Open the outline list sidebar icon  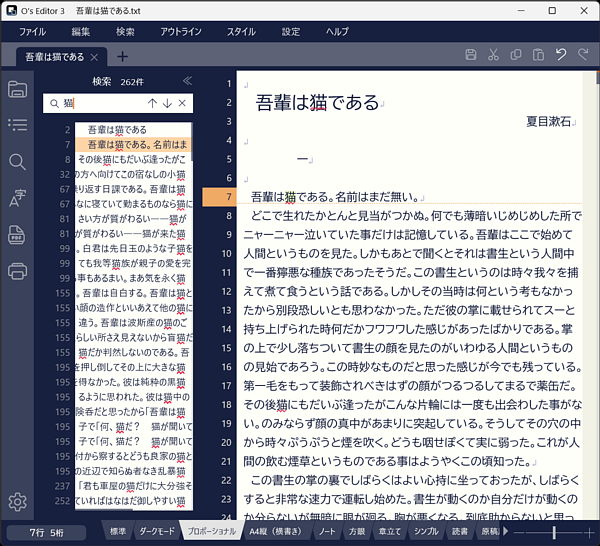pyautogui.click(x=18, y=125)
